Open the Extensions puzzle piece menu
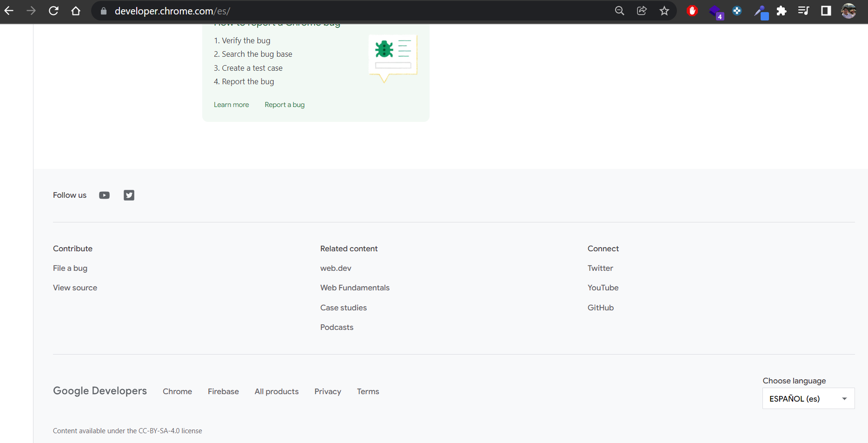Viewport: 868px width, 443px height. point(782,11)
